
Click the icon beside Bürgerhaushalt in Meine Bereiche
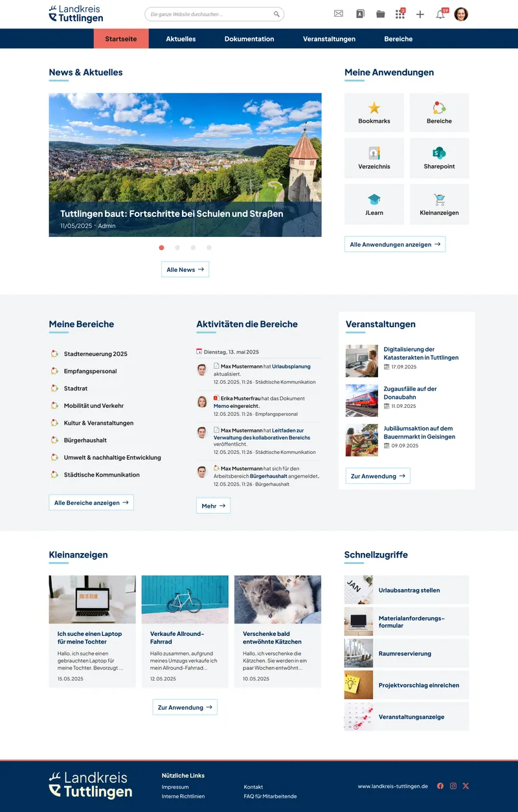55,440
